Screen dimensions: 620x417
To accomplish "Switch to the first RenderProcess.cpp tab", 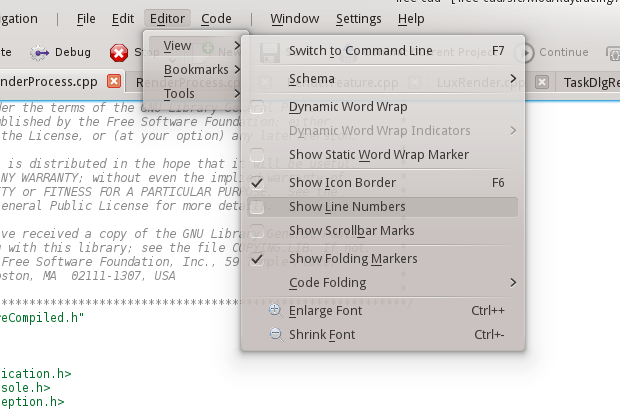I will [49, 82].
